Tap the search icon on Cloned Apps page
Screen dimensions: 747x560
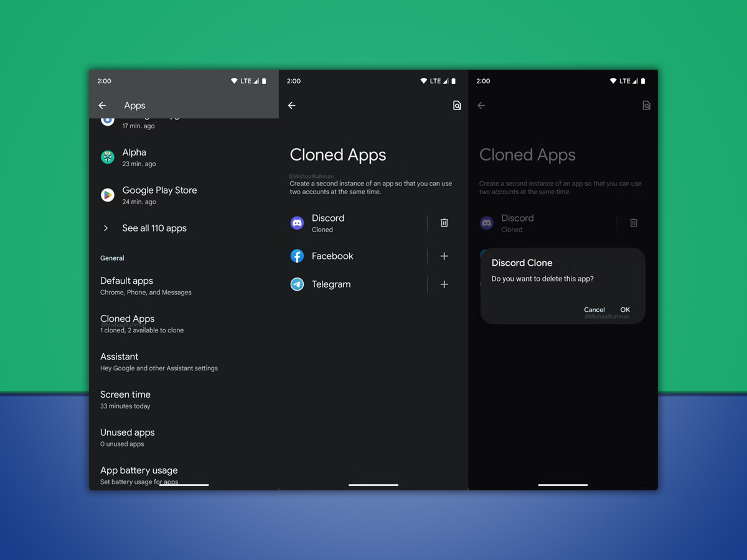457,106
